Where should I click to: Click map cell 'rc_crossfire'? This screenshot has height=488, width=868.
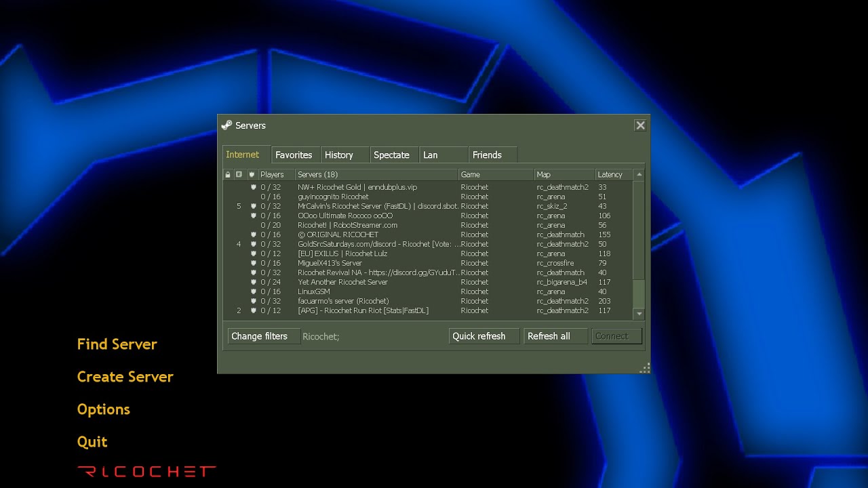click(x=555, y=263)
